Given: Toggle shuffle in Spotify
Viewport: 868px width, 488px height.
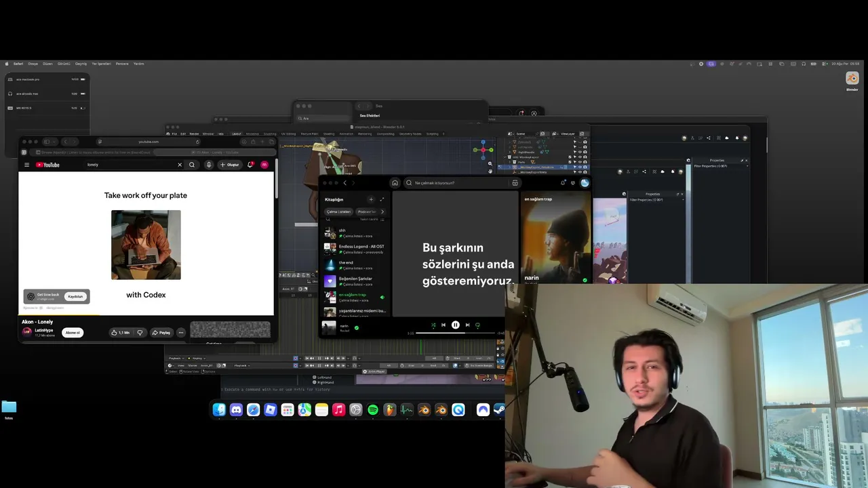Looking at the screenshot, I should tap(433, 325).
